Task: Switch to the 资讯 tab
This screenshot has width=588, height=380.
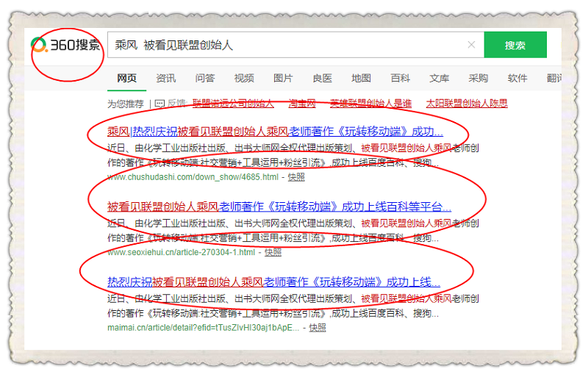Action: tap(165, 78)
